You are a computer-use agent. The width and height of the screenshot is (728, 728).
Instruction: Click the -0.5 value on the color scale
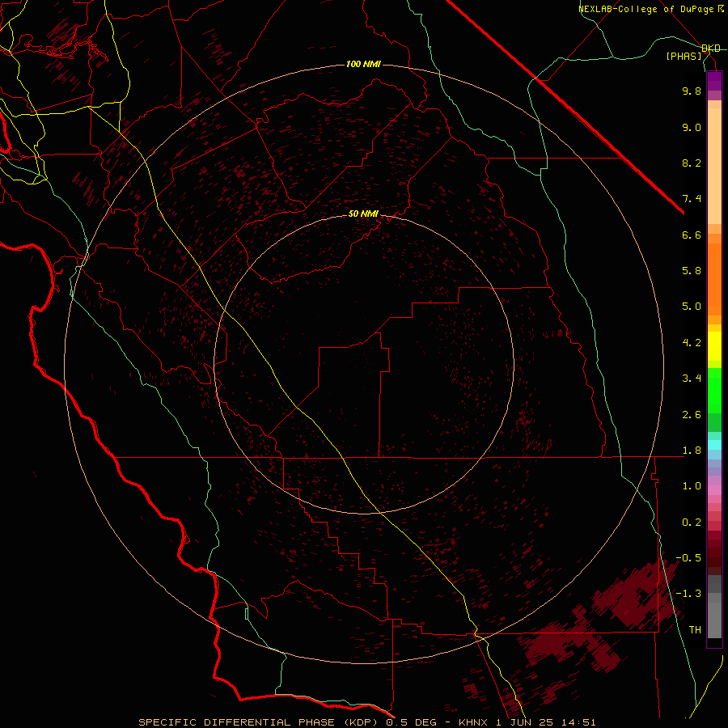tap(688, 558)
